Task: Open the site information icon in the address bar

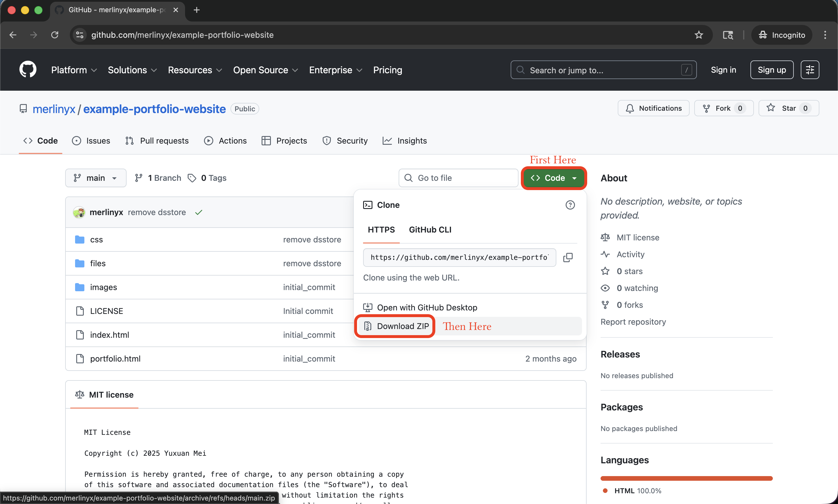Action: click(x=80, y=35)
